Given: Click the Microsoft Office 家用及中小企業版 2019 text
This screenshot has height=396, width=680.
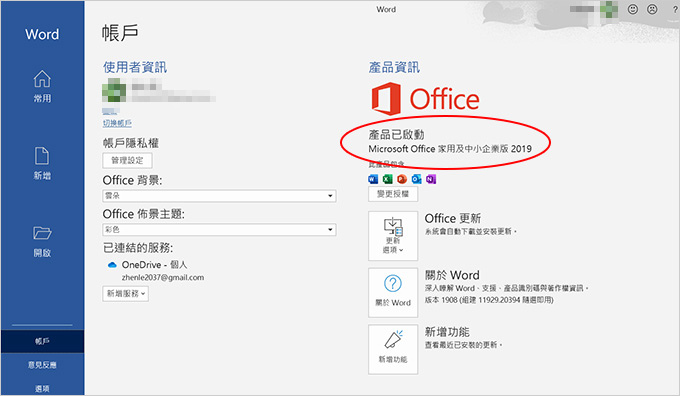Looking at the screenshot, I should 450,149.
